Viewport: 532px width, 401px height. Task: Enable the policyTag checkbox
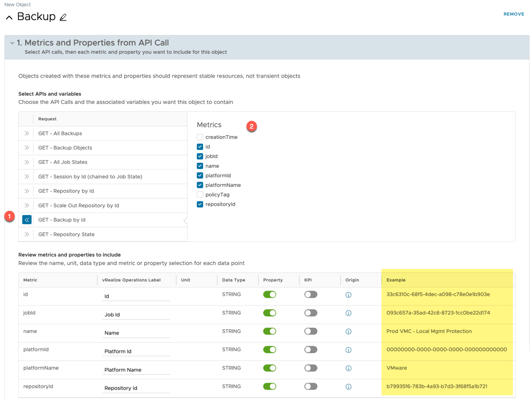click(x=200, y=194)
